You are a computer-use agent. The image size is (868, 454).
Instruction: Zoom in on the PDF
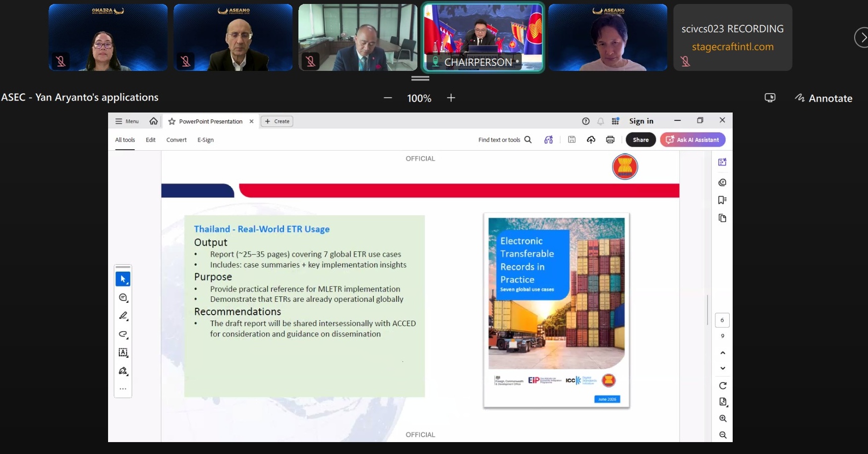tap(723, 418)
